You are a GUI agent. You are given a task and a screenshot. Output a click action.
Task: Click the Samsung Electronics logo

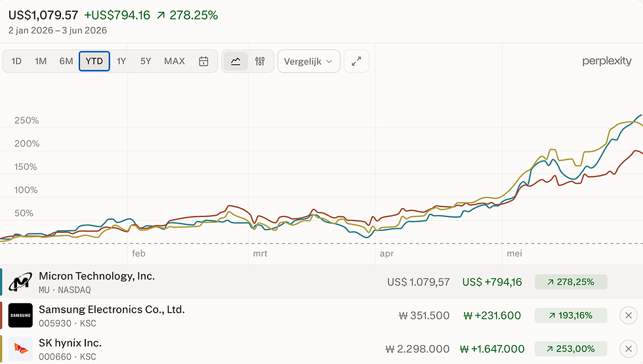coord(20,315)
